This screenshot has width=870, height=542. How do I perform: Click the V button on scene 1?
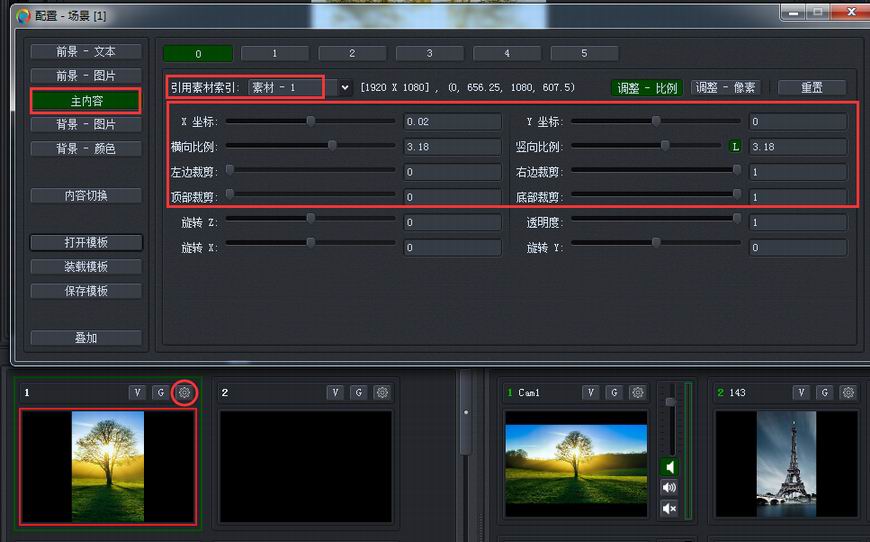(x=137, y=393)
